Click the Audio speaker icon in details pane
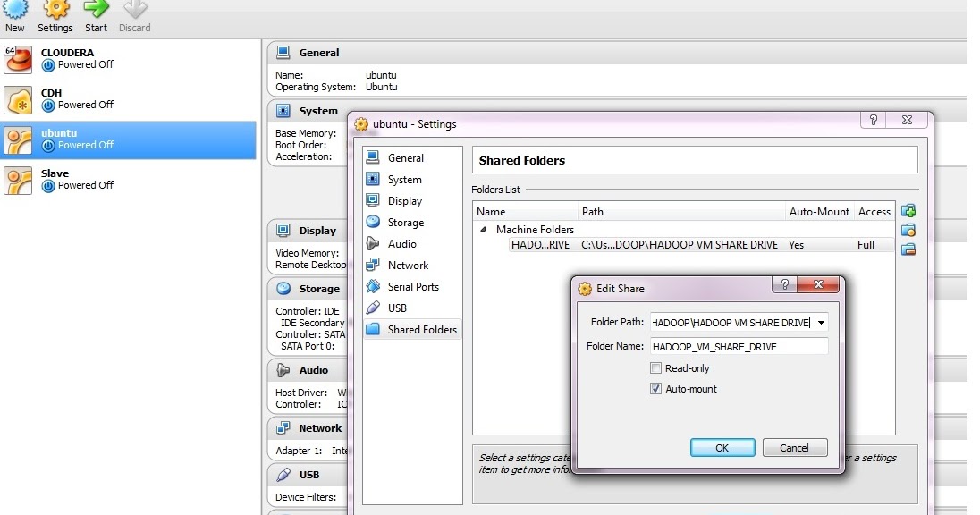 click(x=283, y=370)
